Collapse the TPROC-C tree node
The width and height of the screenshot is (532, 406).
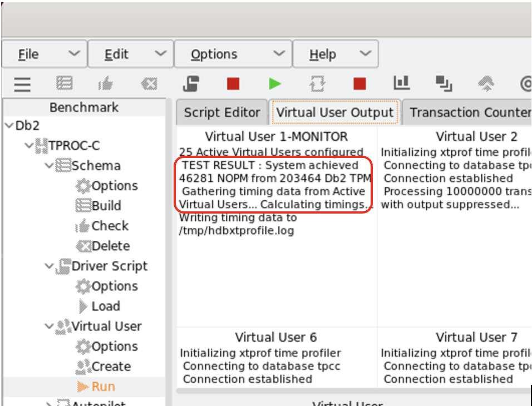pyautogui.click(x=29, y=146)
